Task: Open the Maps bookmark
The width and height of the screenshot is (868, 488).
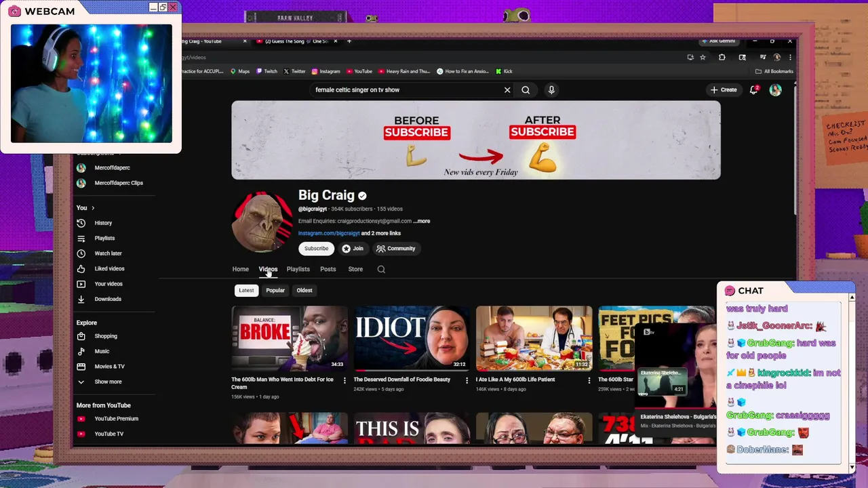Action: 240,71
